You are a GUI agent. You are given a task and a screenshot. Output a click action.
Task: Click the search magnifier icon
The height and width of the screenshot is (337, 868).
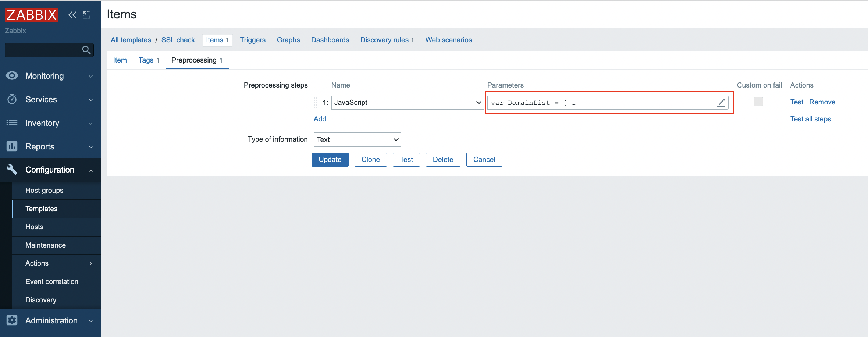coord(86,50)
